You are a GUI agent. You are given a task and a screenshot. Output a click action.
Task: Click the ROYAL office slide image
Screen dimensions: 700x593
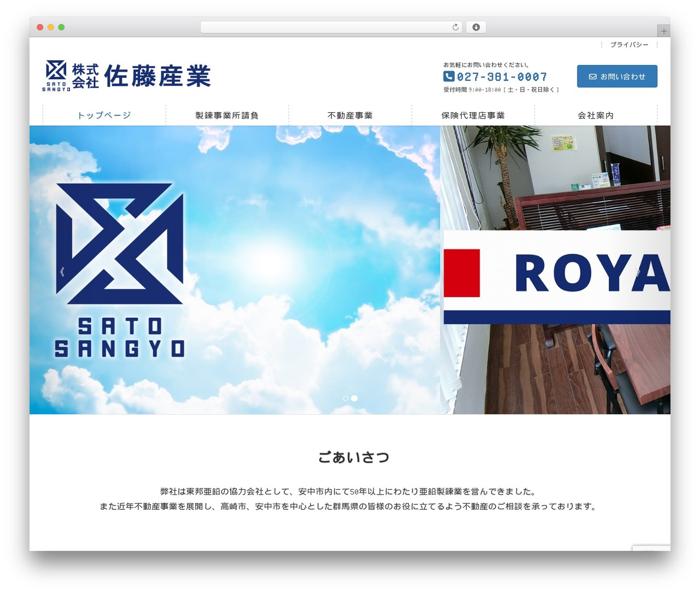(555, 270)
